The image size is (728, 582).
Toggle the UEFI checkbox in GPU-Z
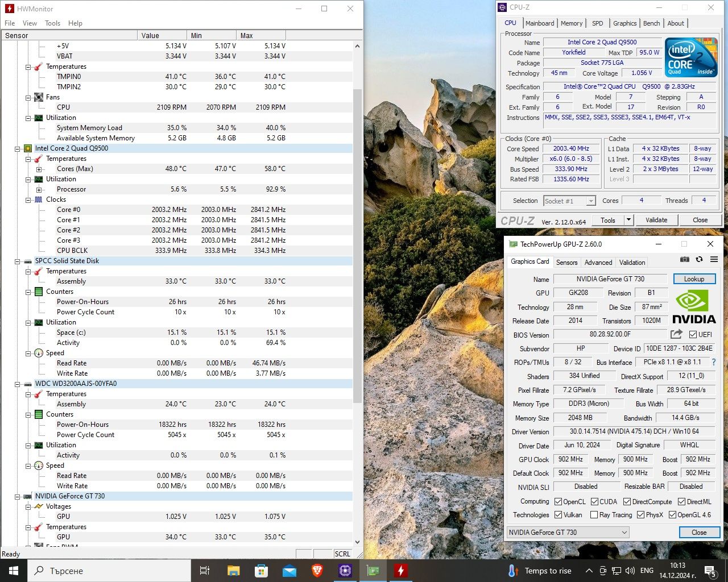pyautogui.click(x=693, y=334)
